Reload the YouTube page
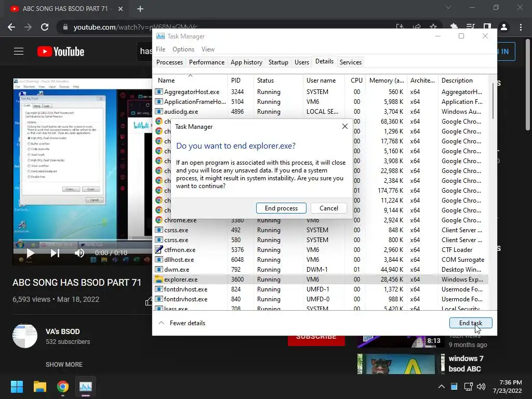The image size is (532, 399). pyautogui.click(x=45, y=27)
